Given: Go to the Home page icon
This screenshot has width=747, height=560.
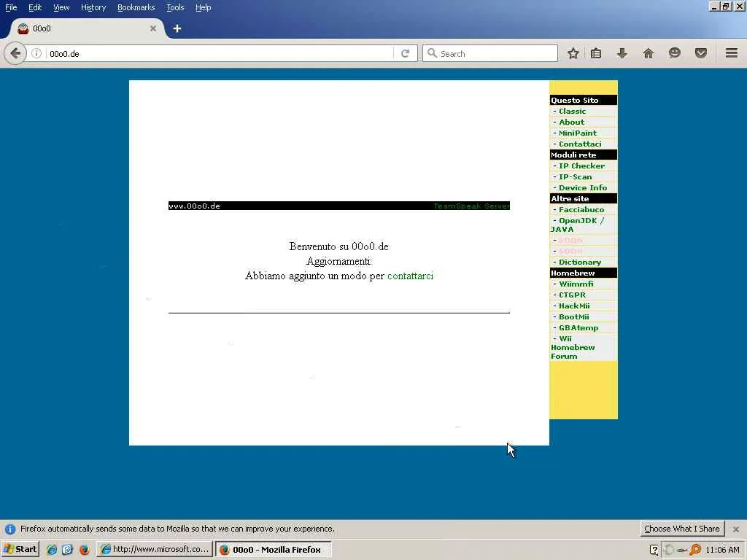Looking at the screenshot, I should 648,53.
